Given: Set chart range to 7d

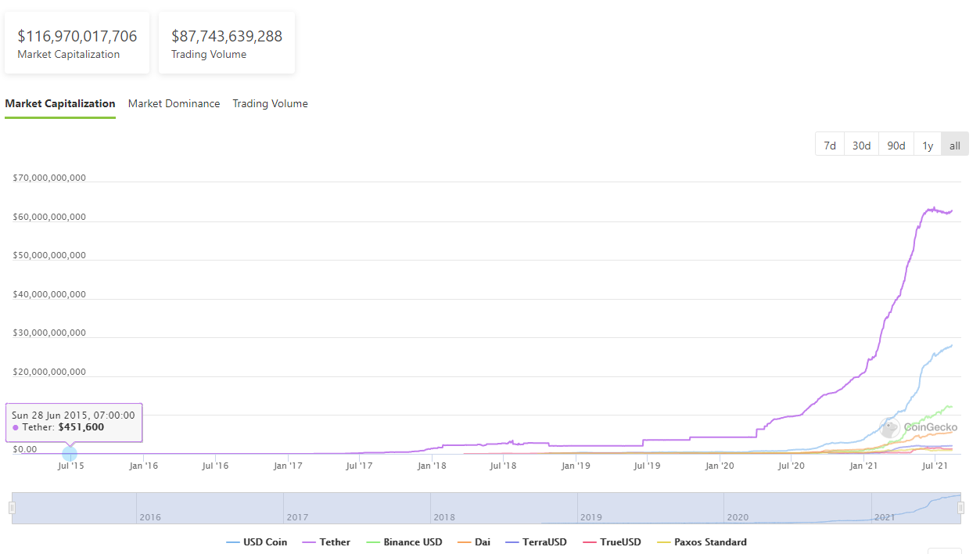Looking at the screenshot, I should [830, 146].
